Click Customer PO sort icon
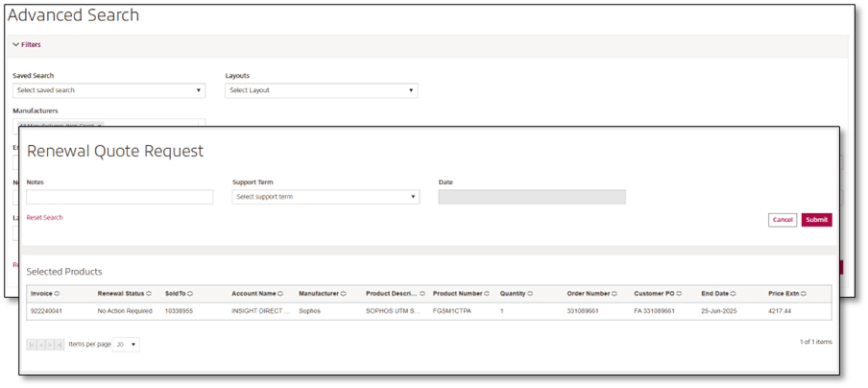This screenshot has width=868, height=388. (x=685, y=294)
